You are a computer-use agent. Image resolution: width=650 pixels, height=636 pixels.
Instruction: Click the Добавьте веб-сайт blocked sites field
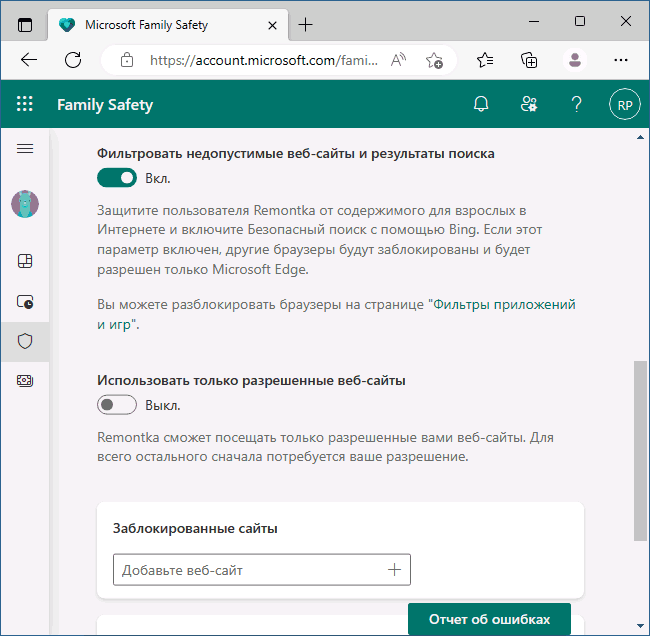[x=262, y=570]
